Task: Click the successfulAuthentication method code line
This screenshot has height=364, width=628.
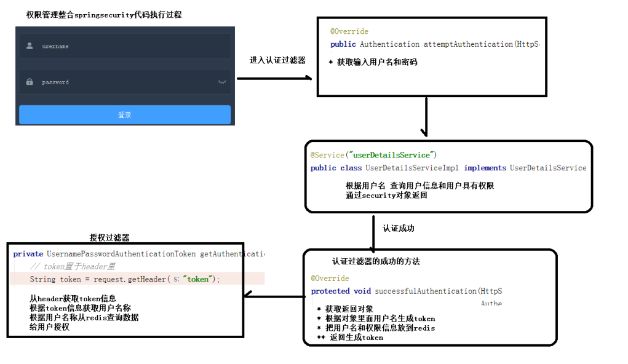Action: pyautogui.click(x=406, y=291)
